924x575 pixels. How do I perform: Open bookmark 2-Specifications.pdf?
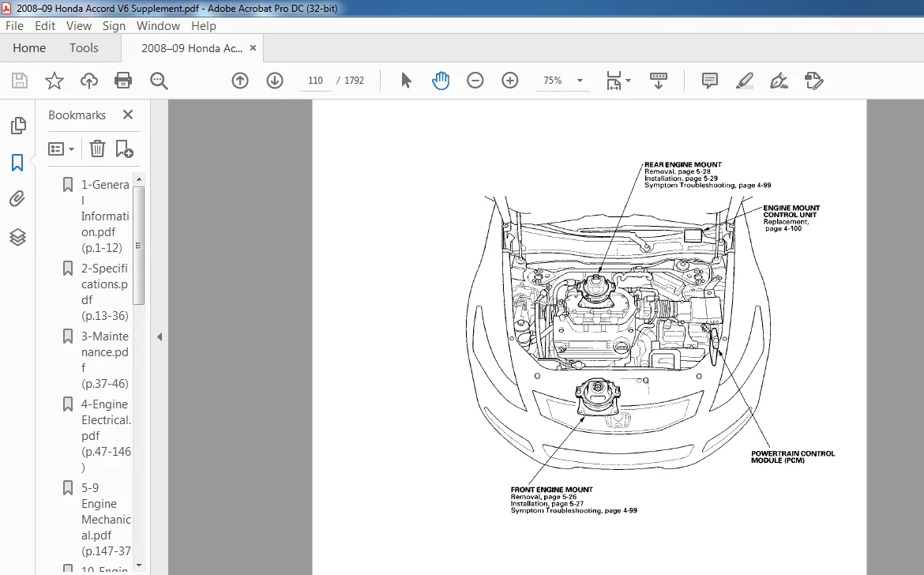click(104, 292)
